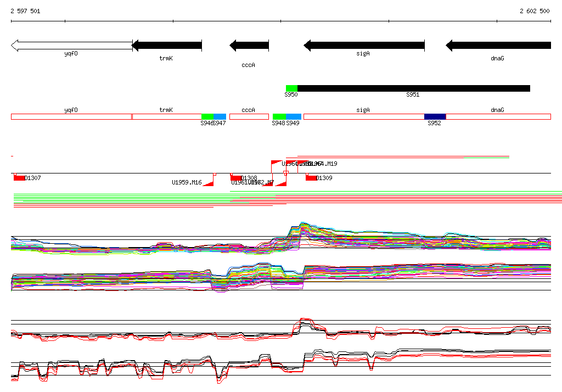Screen dimensions: 562x392
Task: Select the outlined sigA annotation box
Action: 363,116
